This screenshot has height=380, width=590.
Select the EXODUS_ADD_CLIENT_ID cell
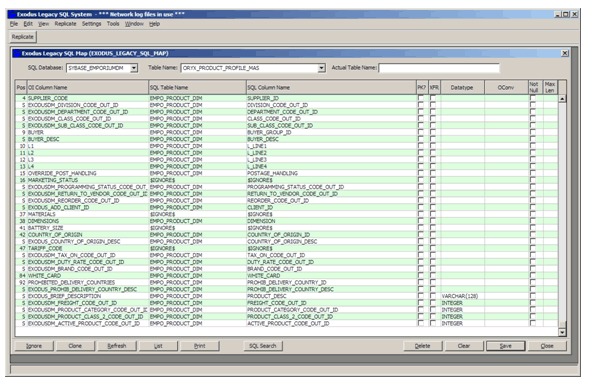pyautogui.click(x=87, y=208)
